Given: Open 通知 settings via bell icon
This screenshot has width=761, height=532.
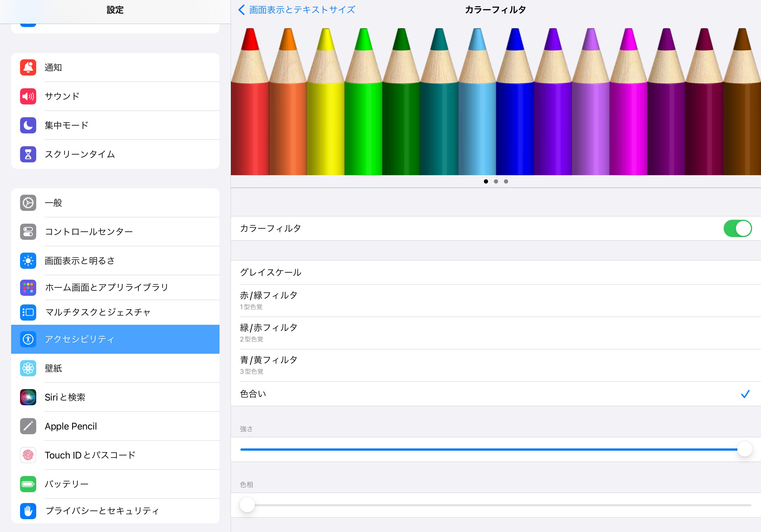Looking at the screenshot, I should pyautogui.click(x=28, y=67).
